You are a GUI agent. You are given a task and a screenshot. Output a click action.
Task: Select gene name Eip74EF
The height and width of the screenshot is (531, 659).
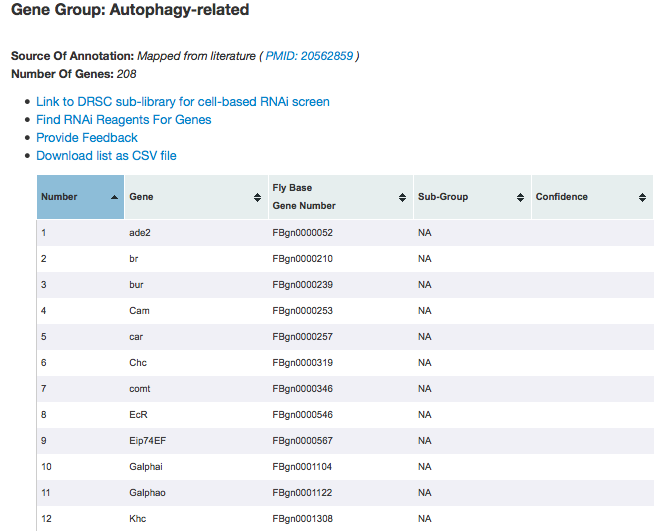tap(148, 441)
